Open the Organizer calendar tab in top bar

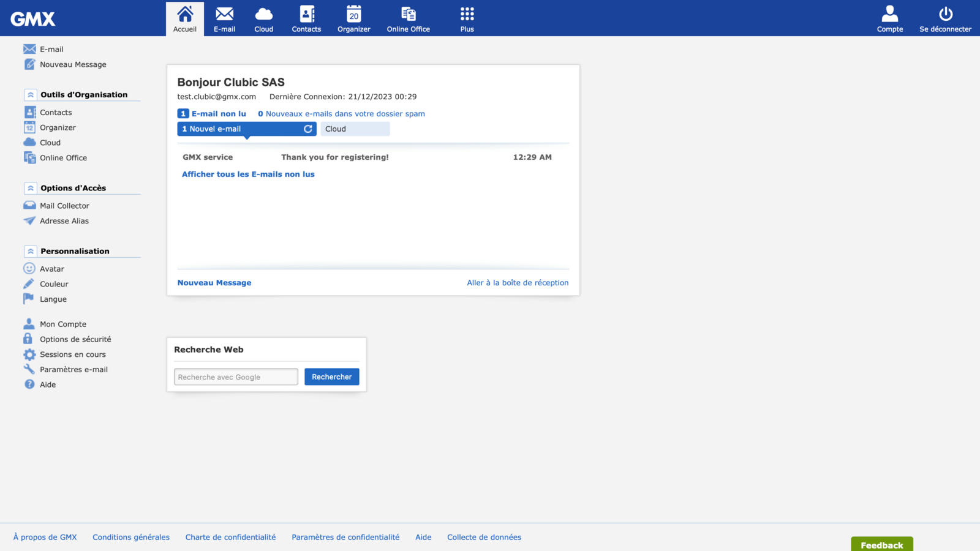[x=354, y=19]
